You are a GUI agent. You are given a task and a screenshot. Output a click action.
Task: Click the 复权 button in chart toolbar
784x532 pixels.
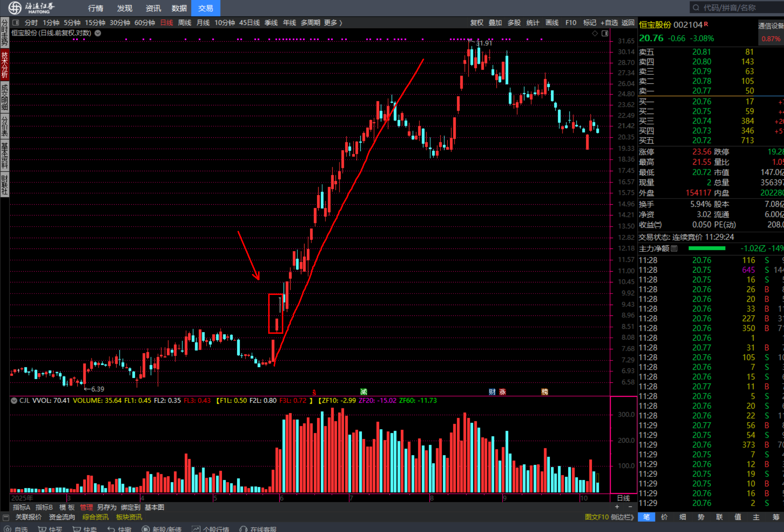[x=477, y=23]
